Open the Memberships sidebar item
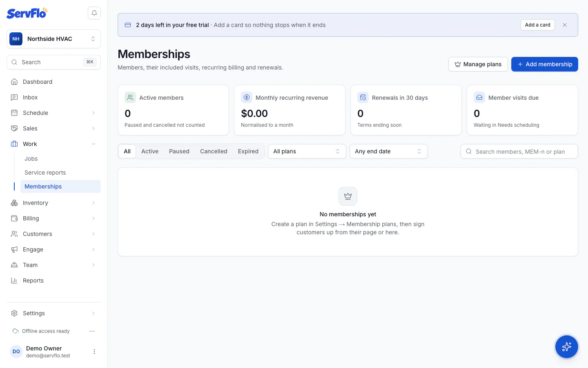 coord(60,186)
